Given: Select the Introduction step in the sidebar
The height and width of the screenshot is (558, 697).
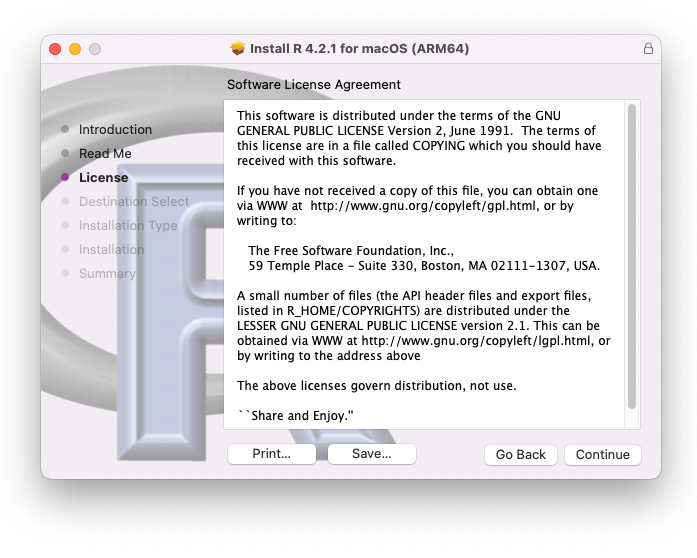Looking at the screenshot, I should (x=115, y=130).
